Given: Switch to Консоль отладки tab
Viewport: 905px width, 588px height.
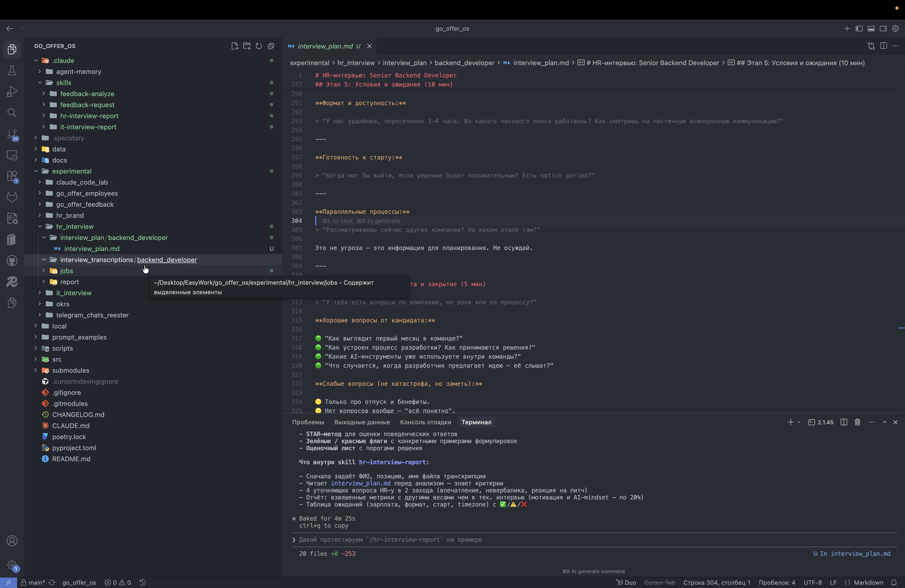Looking at the screenshot, I should coord(426,422).
